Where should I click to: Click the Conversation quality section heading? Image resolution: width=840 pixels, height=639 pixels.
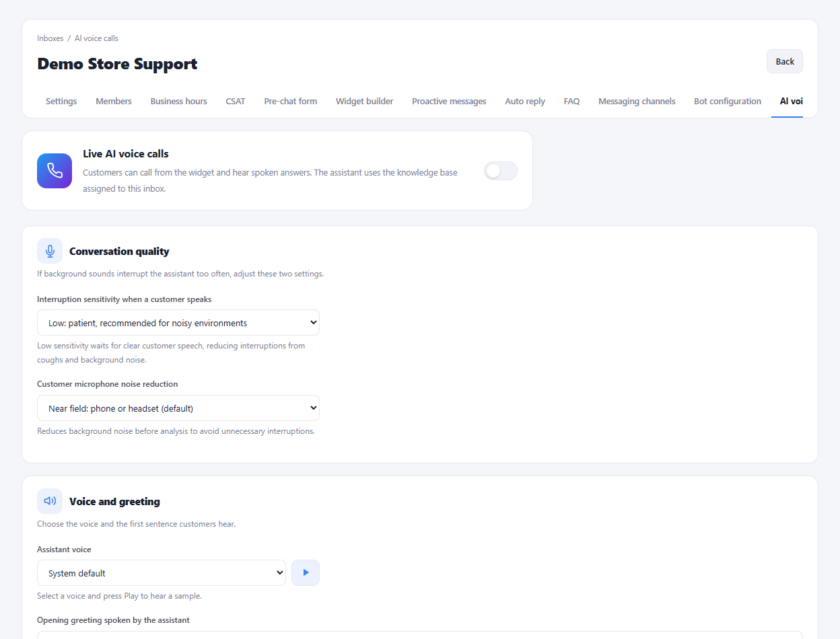point(119,252)
